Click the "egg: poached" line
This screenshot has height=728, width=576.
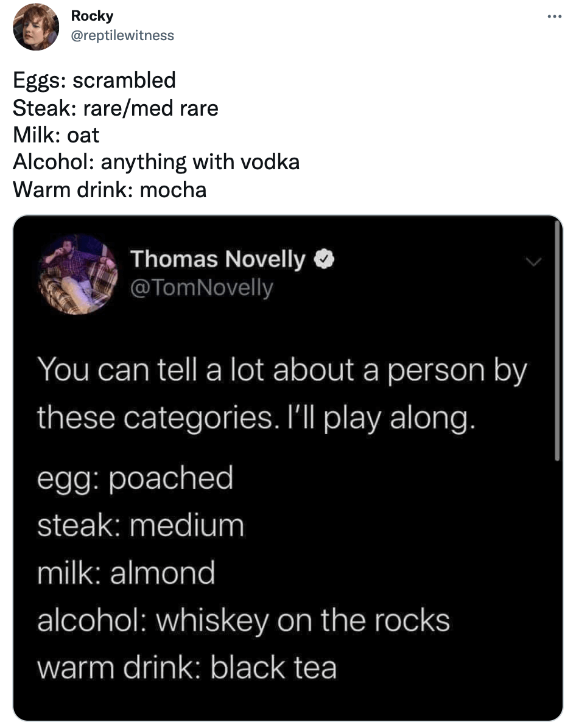(x=135, y=477)
